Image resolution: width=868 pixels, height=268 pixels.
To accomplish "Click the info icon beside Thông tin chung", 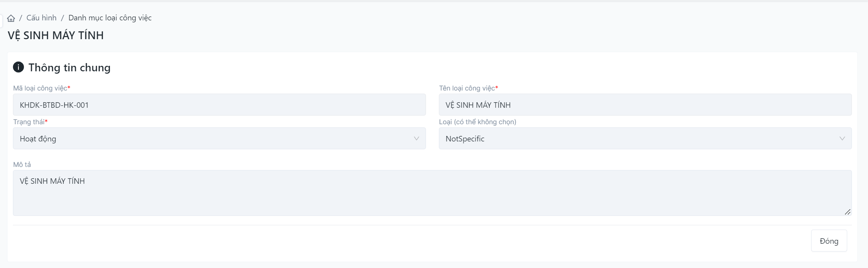I will (x=18, y=67).
